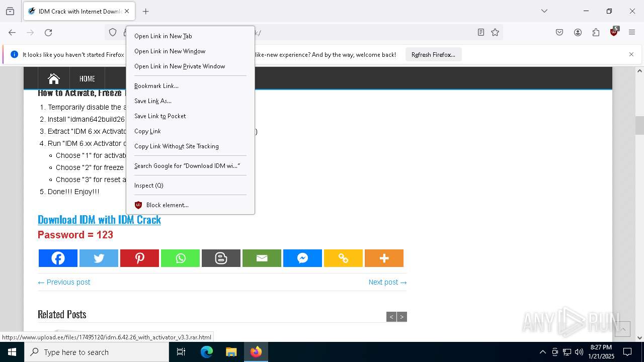The width and height of the screenshot is (644, 362).
Task: Open more sharing options plus icon
Action: [384, 258]
